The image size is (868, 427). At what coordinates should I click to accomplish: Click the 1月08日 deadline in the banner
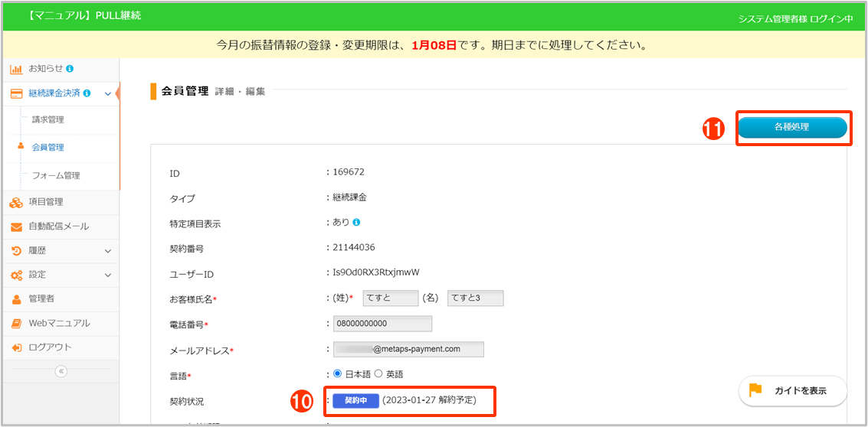pos(434,45)
